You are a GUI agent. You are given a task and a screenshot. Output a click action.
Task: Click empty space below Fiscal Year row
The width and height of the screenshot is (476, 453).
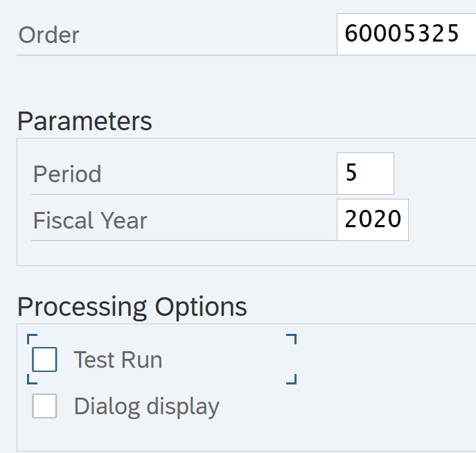tap(208, 254)
